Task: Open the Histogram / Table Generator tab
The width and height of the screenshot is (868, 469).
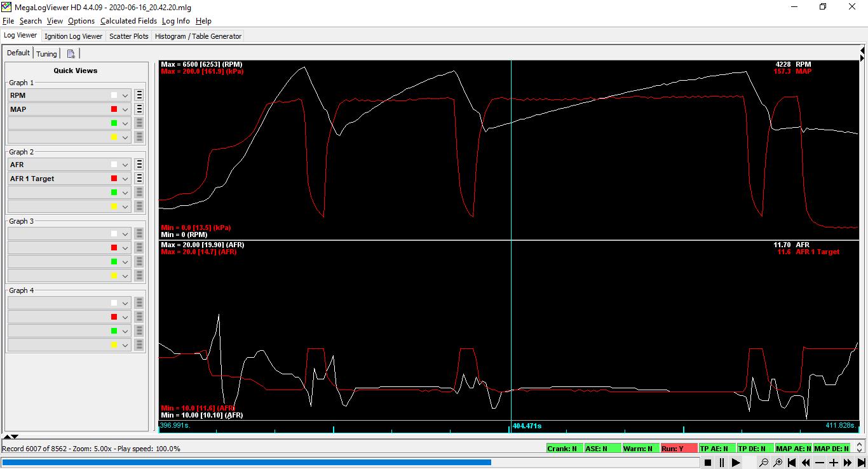Action: [x=198, y=36]
